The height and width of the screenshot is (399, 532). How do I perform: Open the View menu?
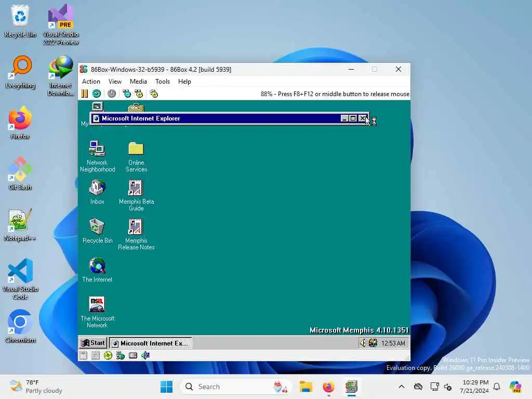115,82
